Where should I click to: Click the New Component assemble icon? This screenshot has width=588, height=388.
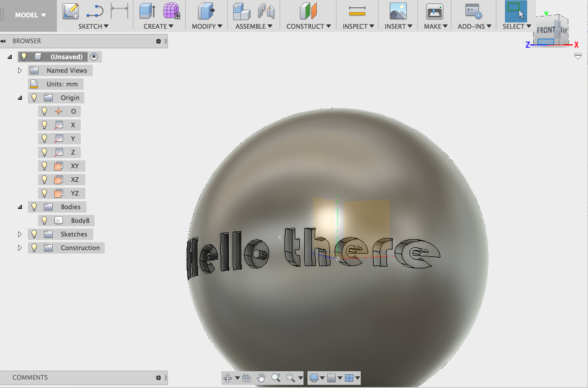tap(241, 11)
